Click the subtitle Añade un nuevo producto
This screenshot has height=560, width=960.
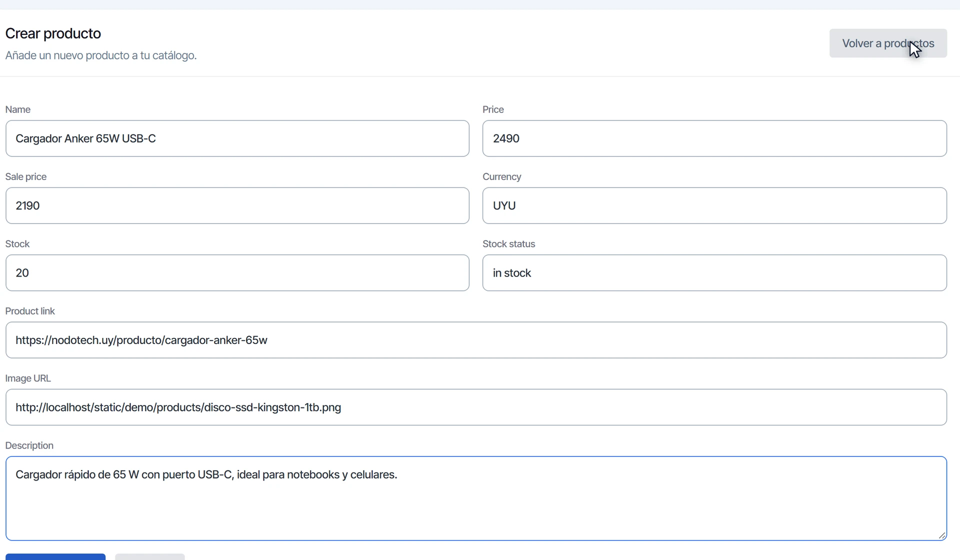pos(101,55)
